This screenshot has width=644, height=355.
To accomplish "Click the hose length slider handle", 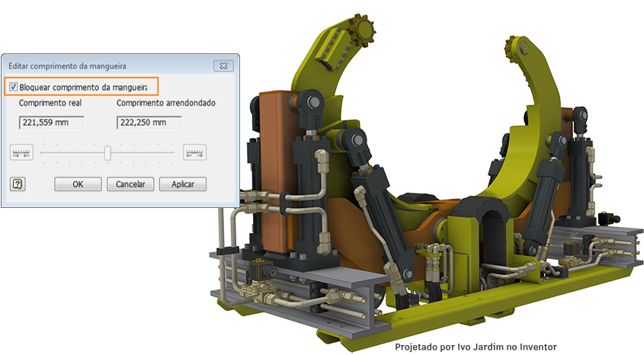I will 107,152.
